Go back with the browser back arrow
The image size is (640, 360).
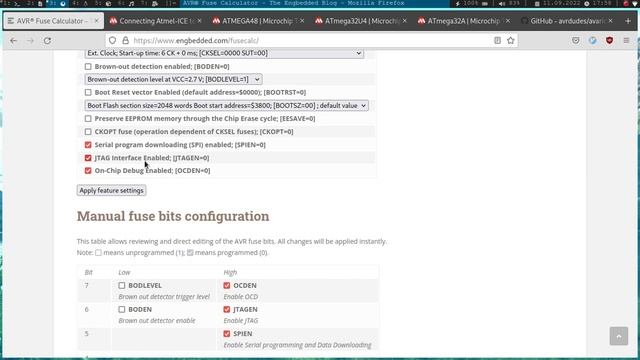coord(13,40)
